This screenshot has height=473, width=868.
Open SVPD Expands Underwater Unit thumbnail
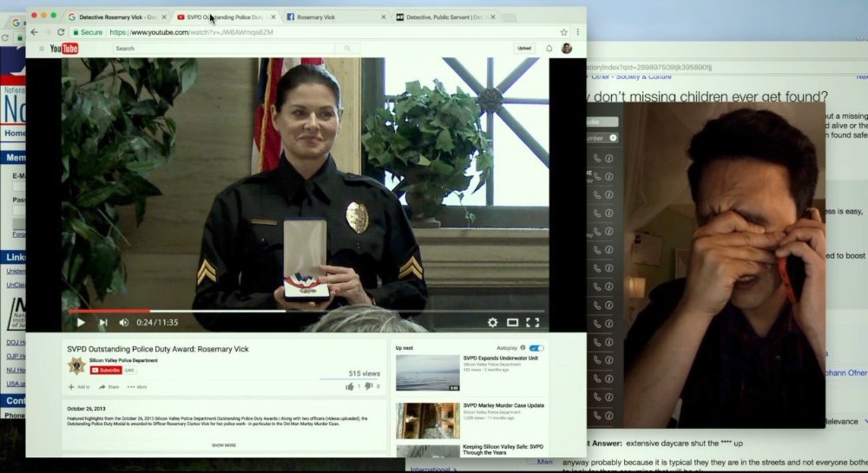[427, 373]
